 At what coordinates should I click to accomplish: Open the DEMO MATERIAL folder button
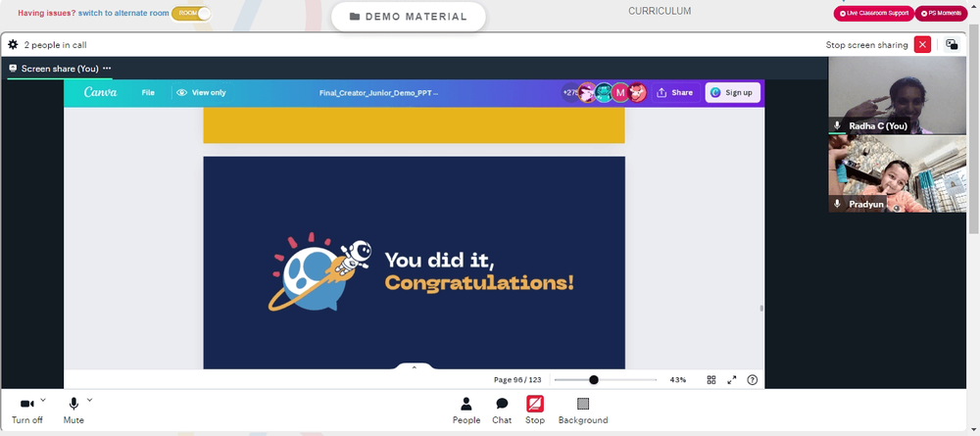408,17
